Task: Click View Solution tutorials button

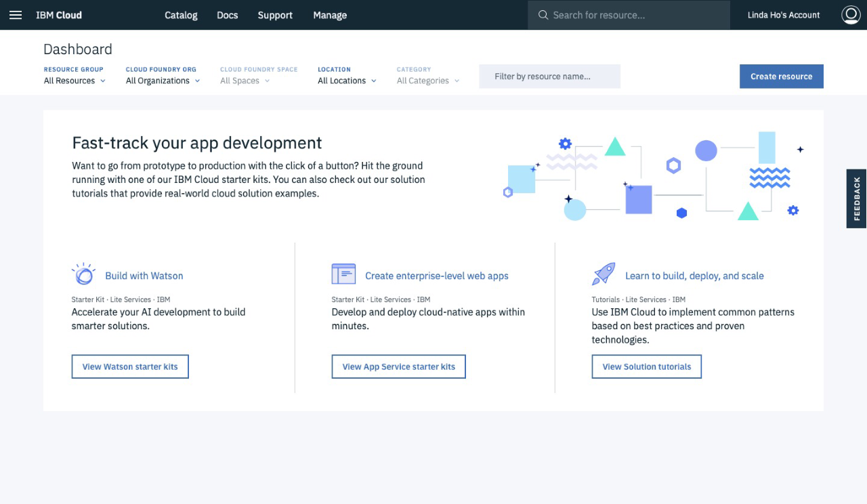Action: 647,366
